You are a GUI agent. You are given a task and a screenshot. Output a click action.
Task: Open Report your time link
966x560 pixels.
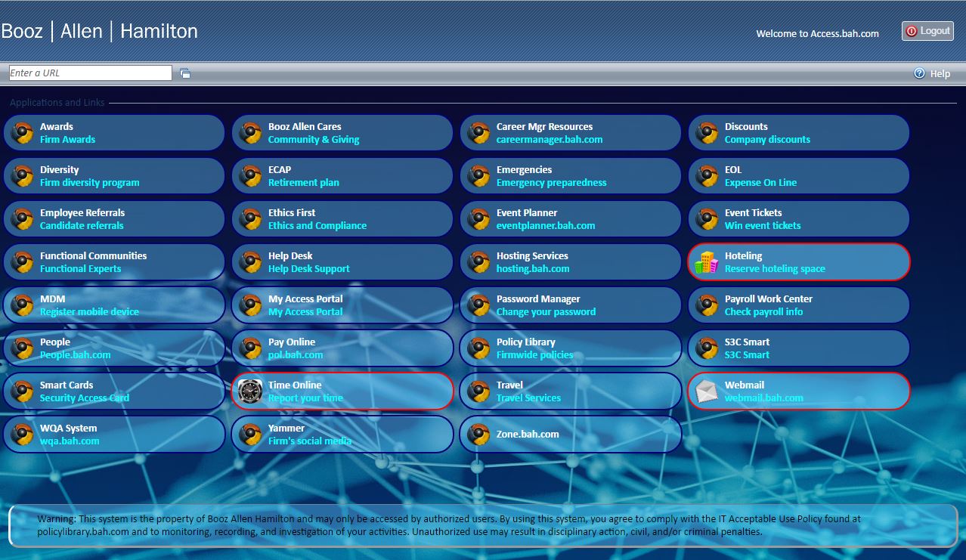tap(305, 398)
